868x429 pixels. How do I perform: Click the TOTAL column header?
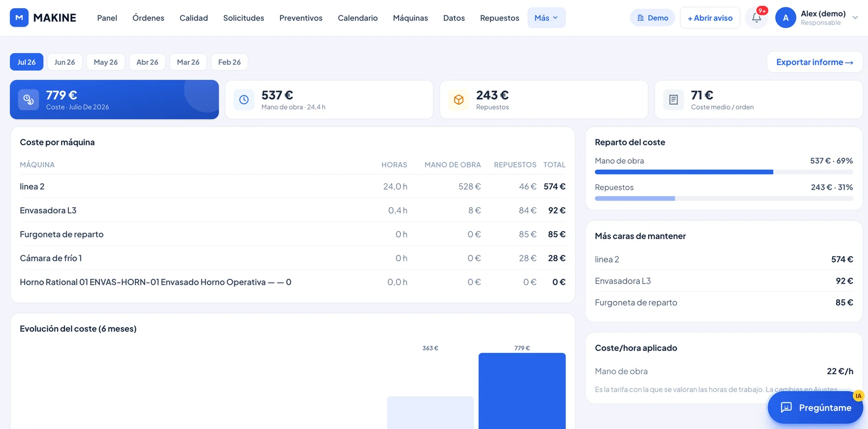[x=554, y=165]
